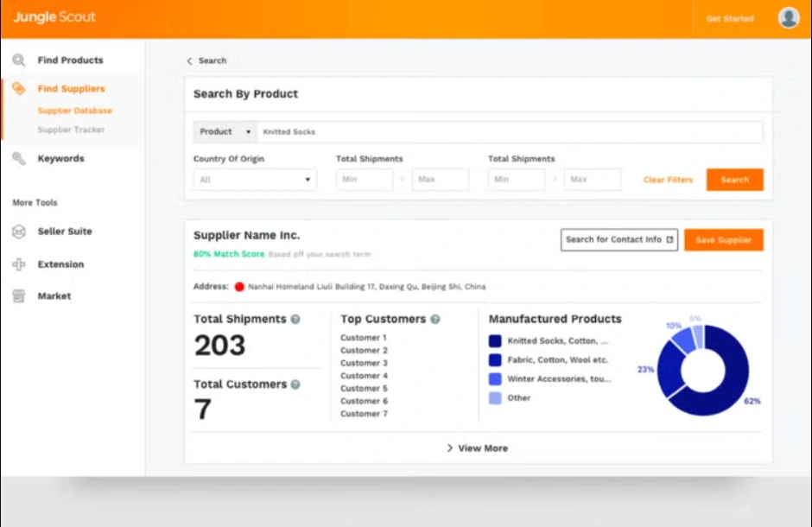Image resolution: width=812 pixels, height=527 pixels.
Task: Click the Save Supplier button
Action: click(723, 240)
